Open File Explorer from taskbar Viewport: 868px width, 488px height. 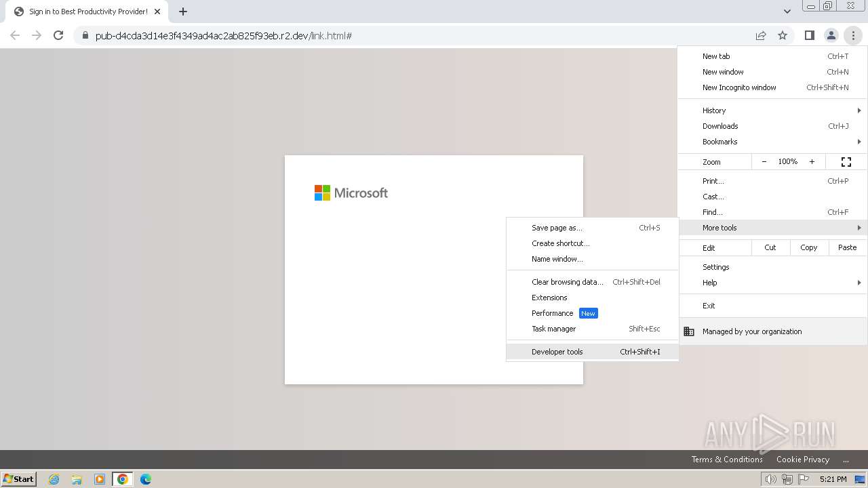tap(77, 479)
